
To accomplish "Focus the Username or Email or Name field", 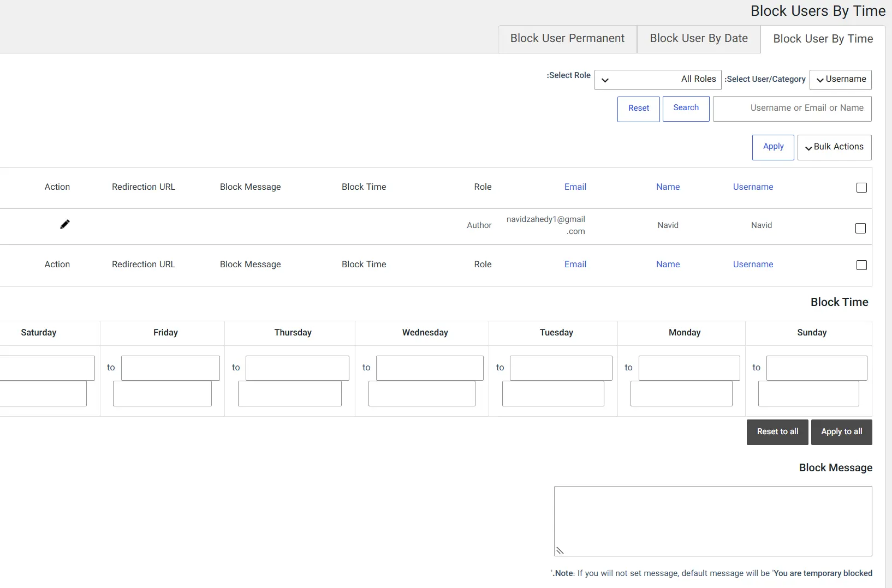I will tap(792, 109).
